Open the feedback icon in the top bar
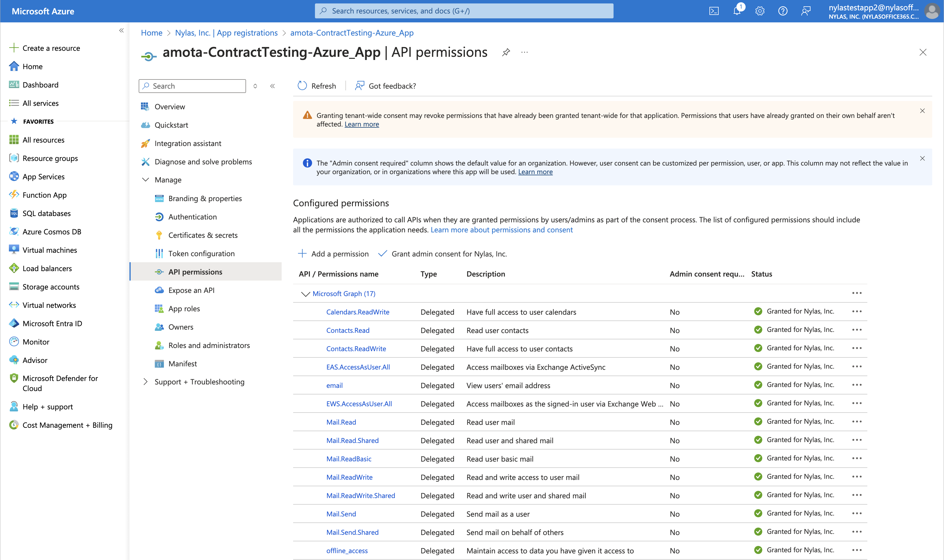The height and width of the screenshot is (560, 944). (806, 11)
